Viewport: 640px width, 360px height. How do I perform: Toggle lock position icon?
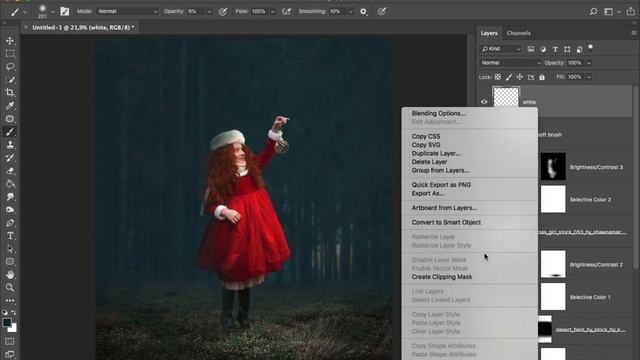tap(520, 77)
